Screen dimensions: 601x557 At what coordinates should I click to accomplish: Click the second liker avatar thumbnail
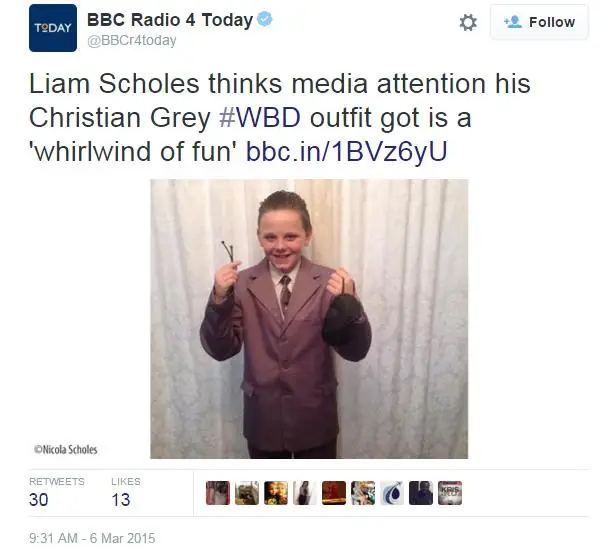click(247, 493)
